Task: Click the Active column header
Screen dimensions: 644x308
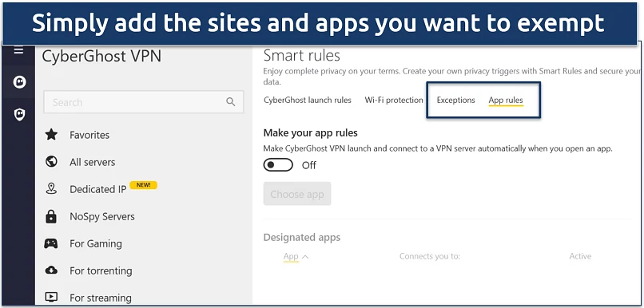Action: click(580, 256)
